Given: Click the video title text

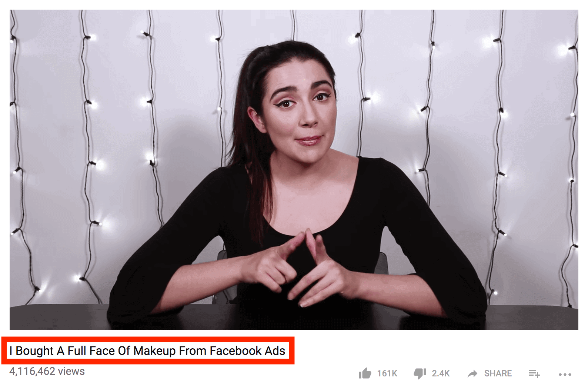Looking at the screenshot, I should [147, 350].
